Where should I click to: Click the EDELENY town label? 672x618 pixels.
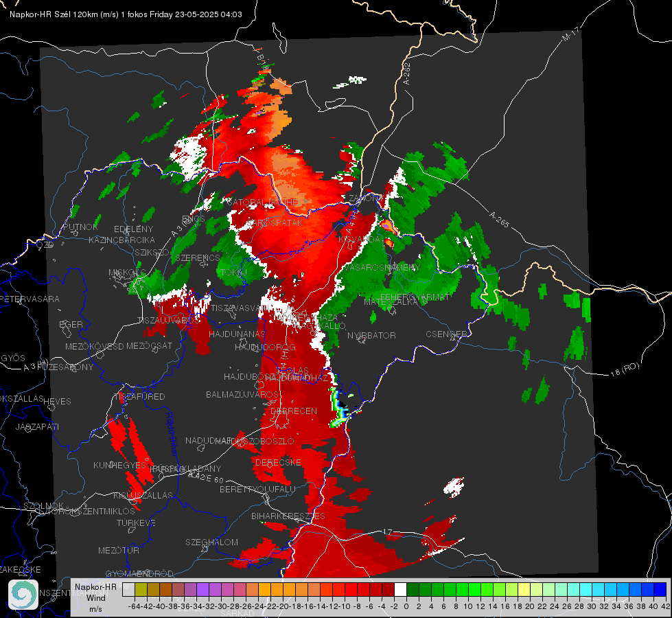(133, 229)
